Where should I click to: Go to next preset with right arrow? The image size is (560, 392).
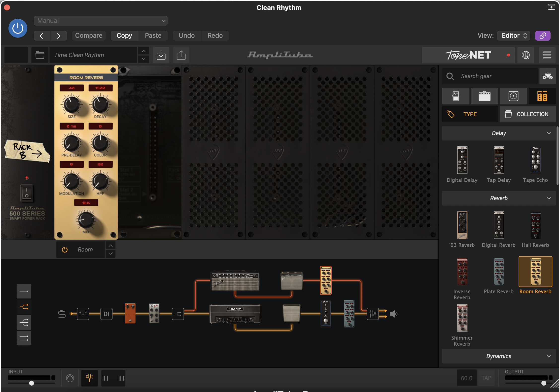tap(59, 36)
